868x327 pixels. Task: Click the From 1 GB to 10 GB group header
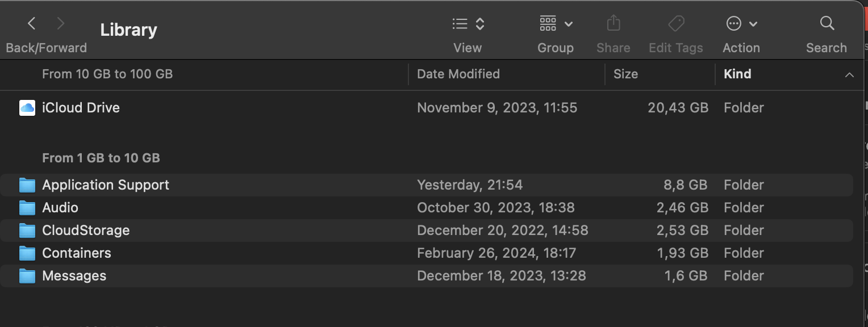[x=101, y=158]
